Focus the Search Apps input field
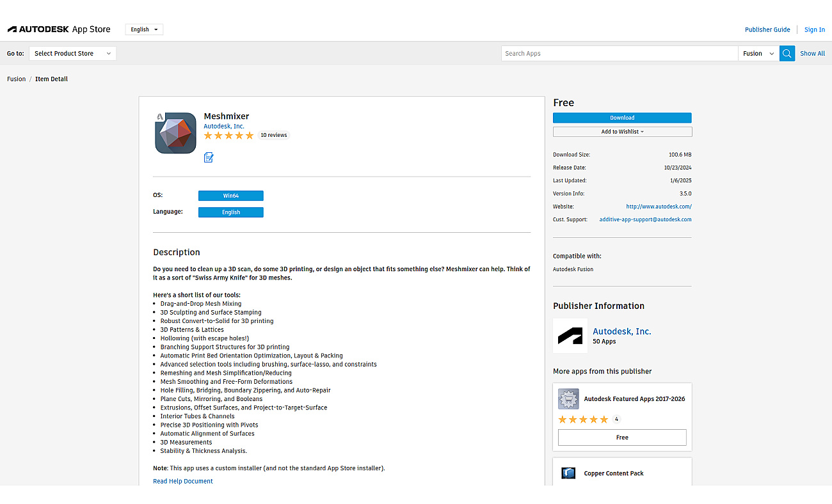Viewport: 832px width, 504px height. [x=620, y=54]
